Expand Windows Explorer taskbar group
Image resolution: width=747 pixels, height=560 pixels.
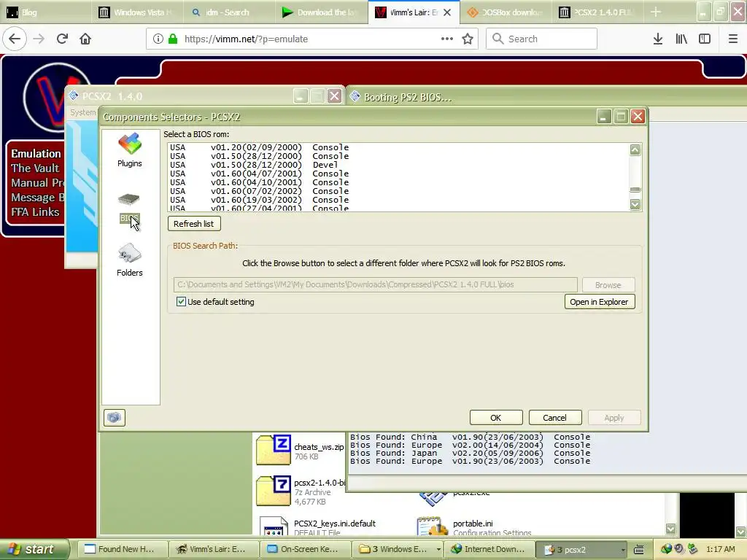[x=438, y=550]
